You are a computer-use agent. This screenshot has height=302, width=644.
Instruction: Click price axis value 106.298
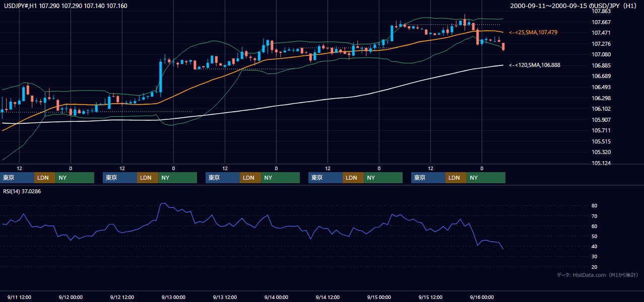(x=601, y=98)
